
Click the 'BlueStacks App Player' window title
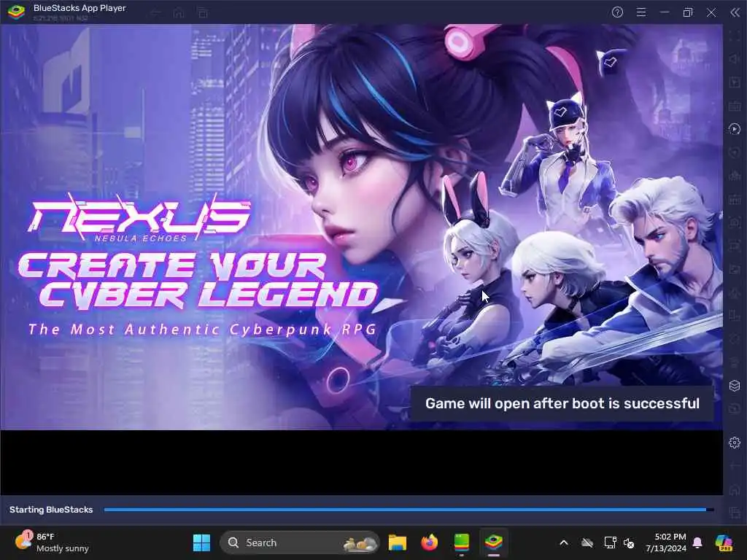tap(80, 8)
